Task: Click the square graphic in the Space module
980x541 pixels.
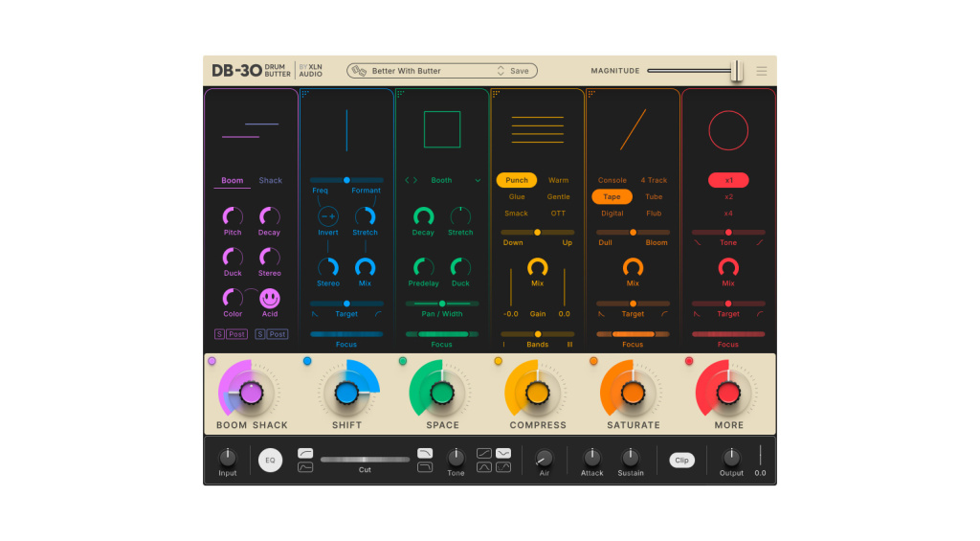Action: pyautogui.click(x=442, y=129)
